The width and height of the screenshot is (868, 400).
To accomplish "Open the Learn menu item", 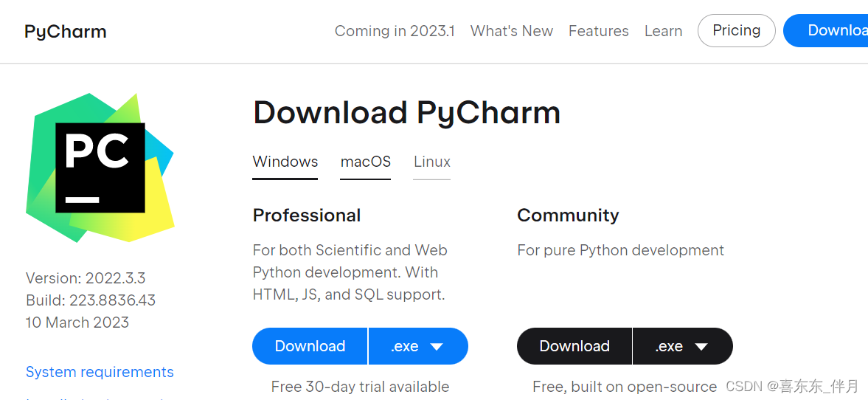I will click(663, 31).
